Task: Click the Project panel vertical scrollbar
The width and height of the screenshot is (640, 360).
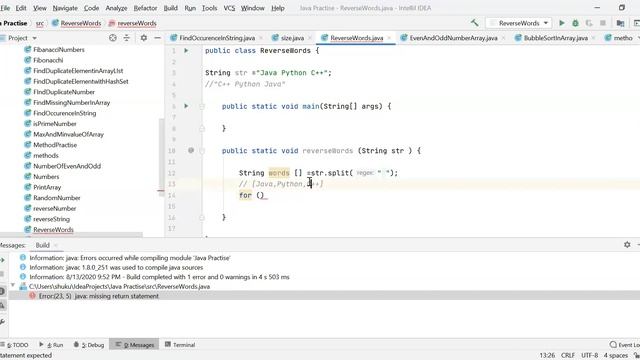Action: (161, 155)
